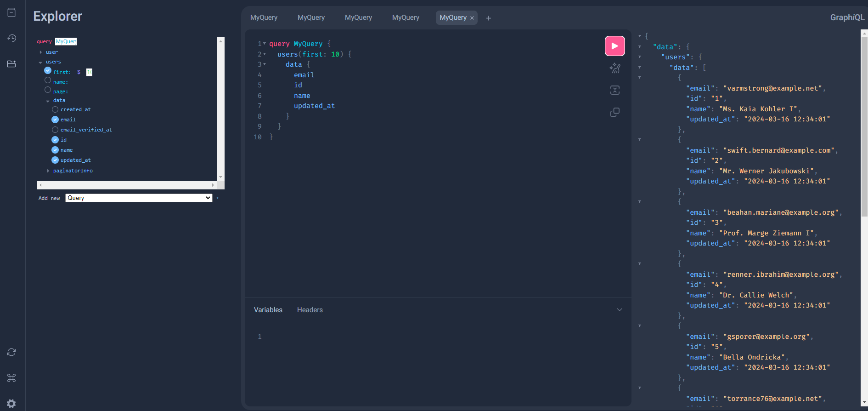Click explorer horizontal scrollbar right arrow
Image resolution: width=868 pixels, height=411 pixels.
tap(213, 185)
